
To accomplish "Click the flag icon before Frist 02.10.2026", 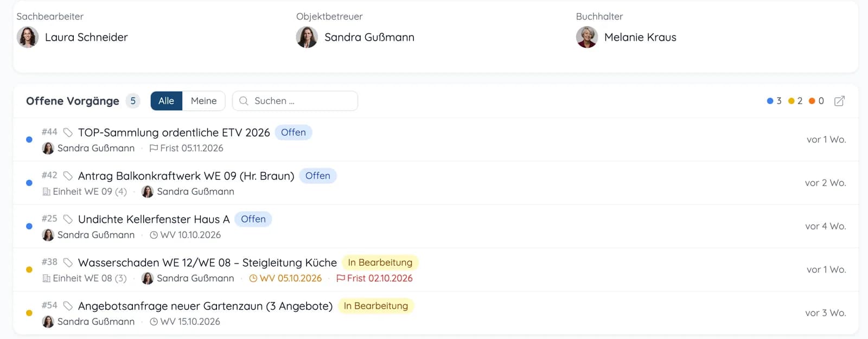I will point(341,279).
